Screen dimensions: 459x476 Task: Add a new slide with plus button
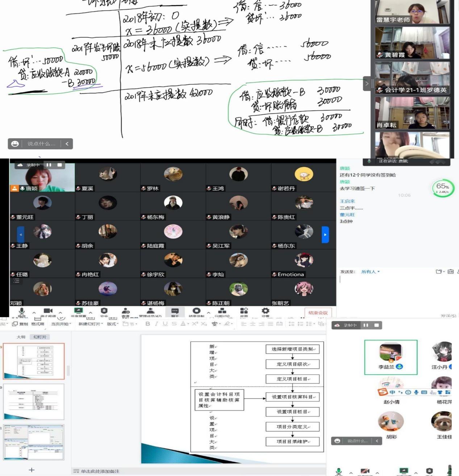32,470
